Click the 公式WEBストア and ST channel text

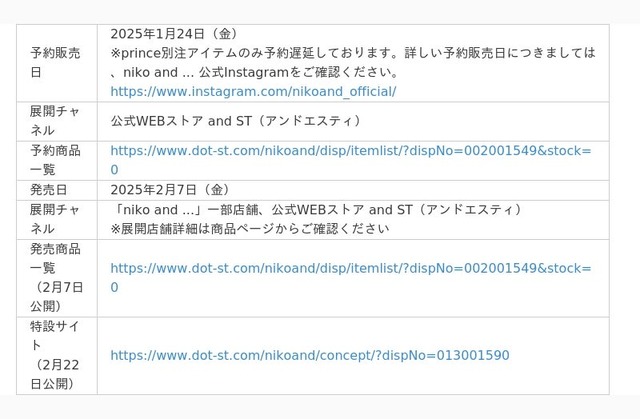[x=236, y=121]
